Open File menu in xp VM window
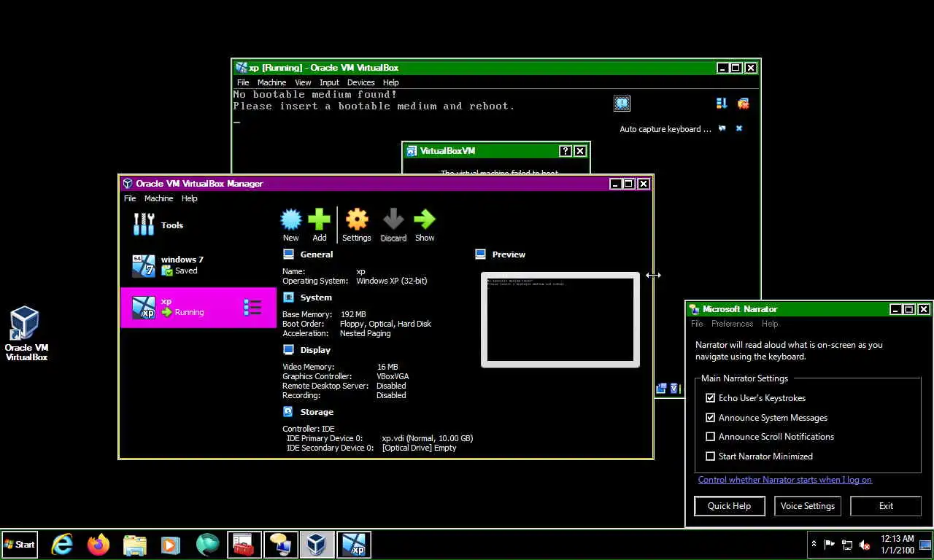The height and width of the screenshot is (560, 934). [243, 82]
